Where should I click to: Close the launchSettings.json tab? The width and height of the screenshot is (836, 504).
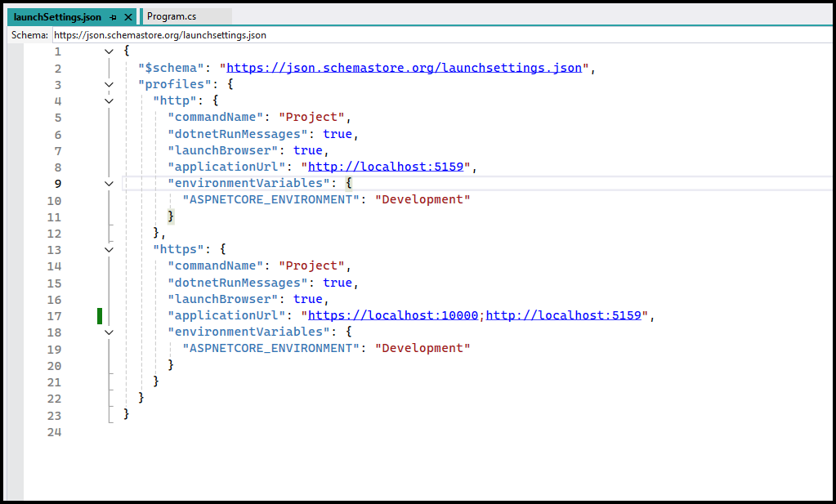[x=128, y=17]
